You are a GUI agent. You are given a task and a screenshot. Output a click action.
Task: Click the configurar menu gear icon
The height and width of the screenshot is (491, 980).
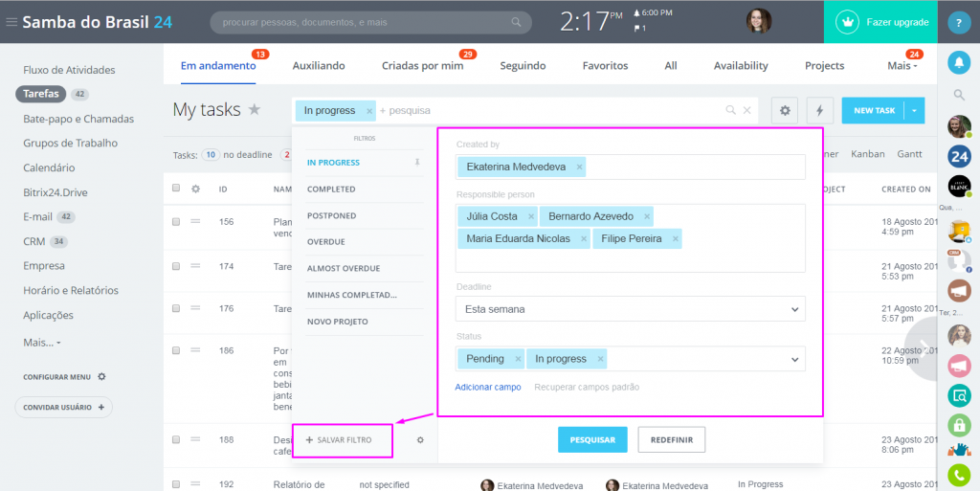tap(101, 377)
